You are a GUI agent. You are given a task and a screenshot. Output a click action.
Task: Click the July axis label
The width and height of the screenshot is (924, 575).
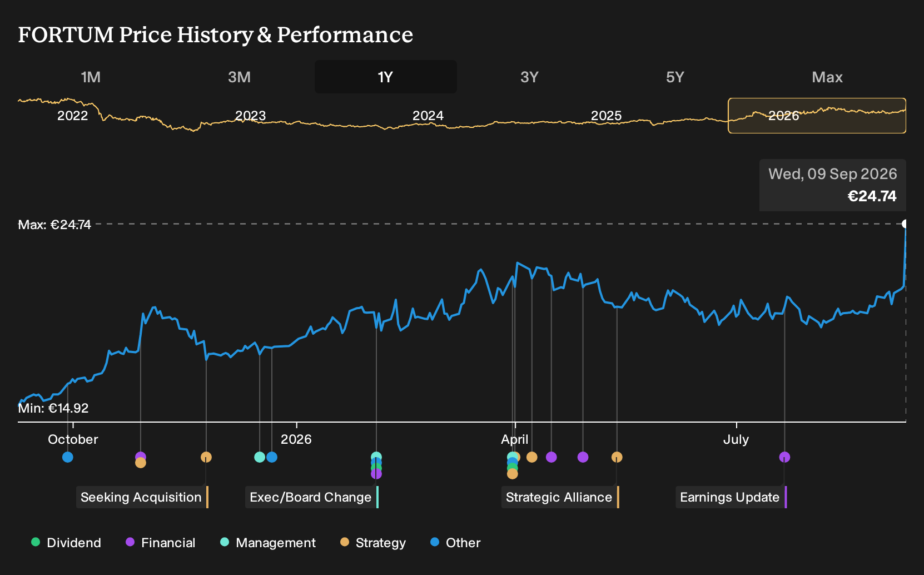click(736, 439)
